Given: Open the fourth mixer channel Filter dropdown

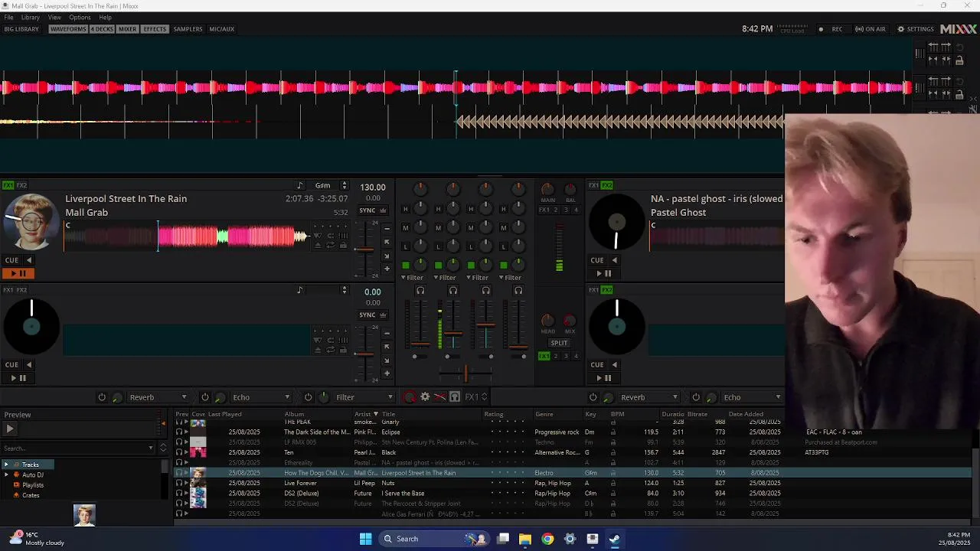Looking at the screenshot, I should point(510,278).
